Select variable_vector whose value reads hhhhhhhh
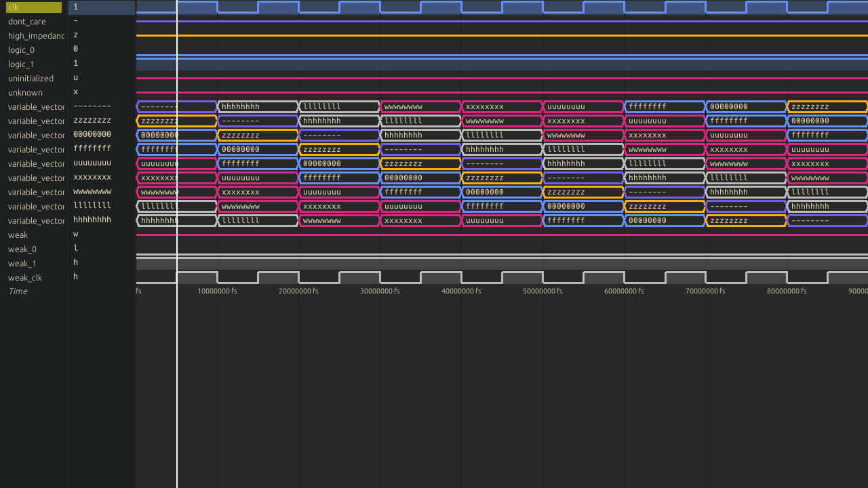The width and height of the screenshot is (868, 488). (37, 221)
